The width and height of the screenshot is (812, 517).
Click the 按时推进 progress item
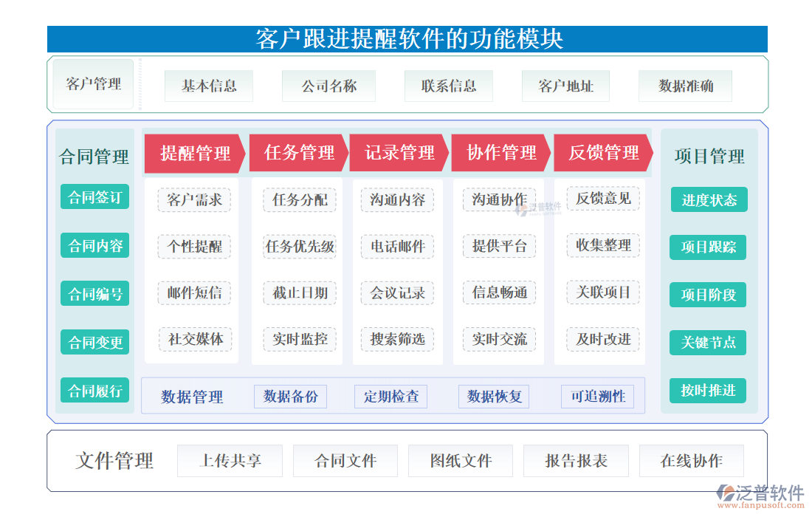[707, 390]
